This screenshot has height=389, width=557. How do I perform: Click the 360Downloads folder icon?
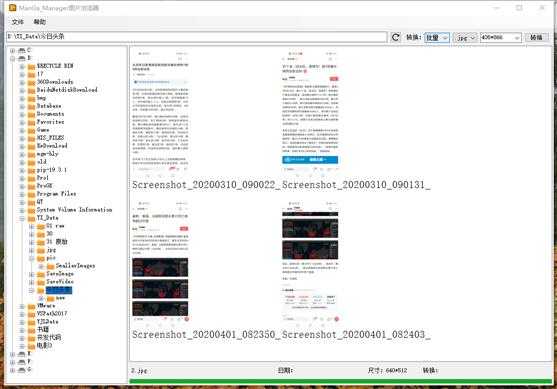(x=32, y=82)
